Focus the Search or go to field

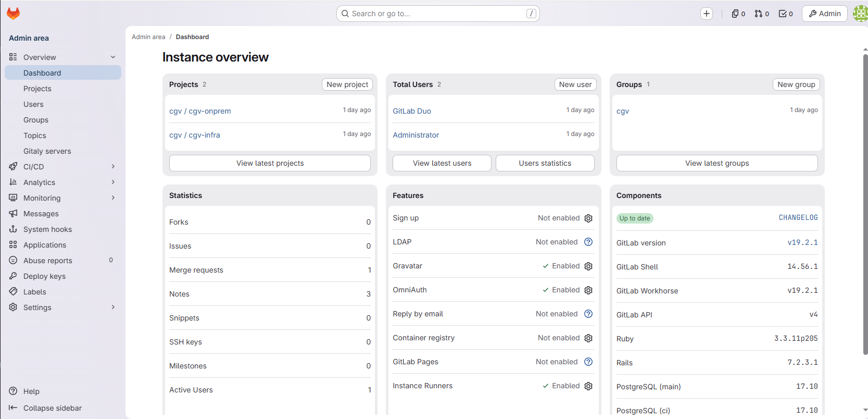click(438, 14)
